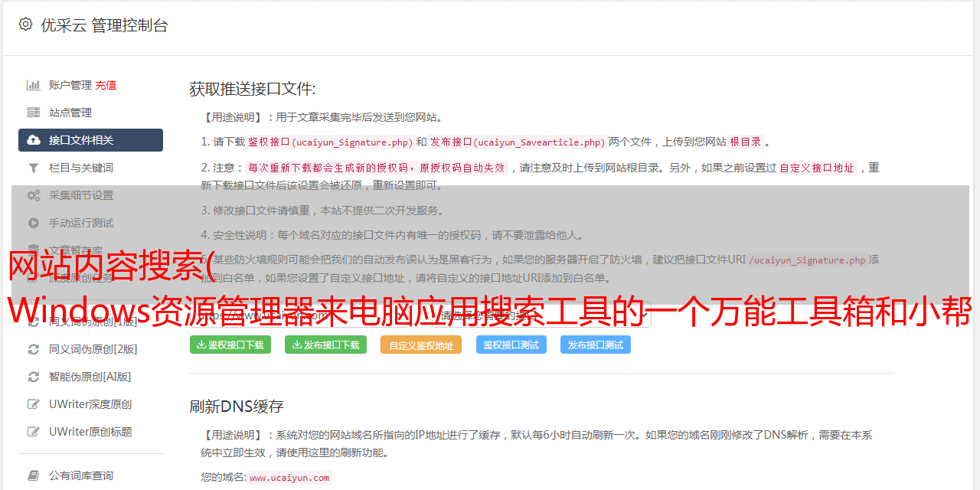Open 同义词伪原创[2版] via its refresh icon
This screenshot has width=980, height=490.
coord(34,349)
